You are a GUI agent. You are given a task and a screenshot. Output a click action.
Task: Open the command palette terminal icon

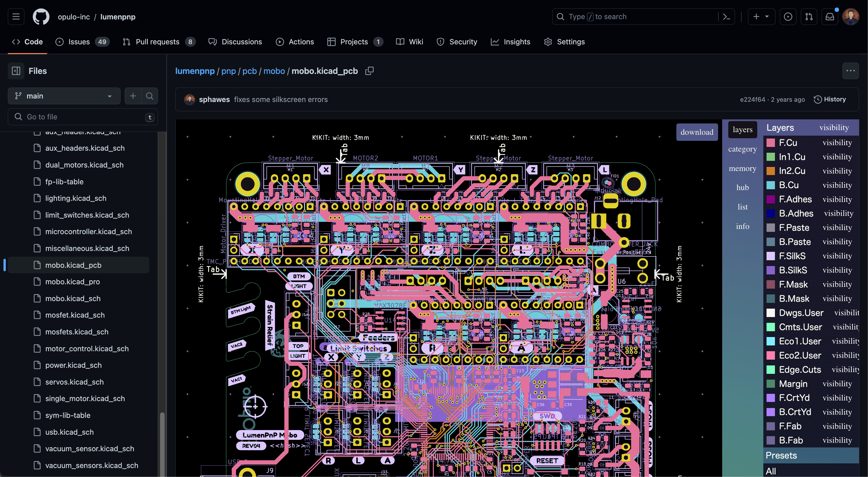(x=727, y=17)
